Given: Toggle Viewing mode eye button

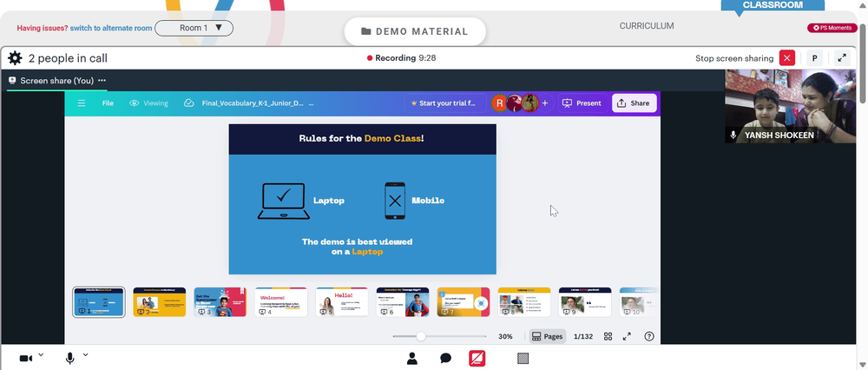Looking at the screenshot, I should coord(149,103).
